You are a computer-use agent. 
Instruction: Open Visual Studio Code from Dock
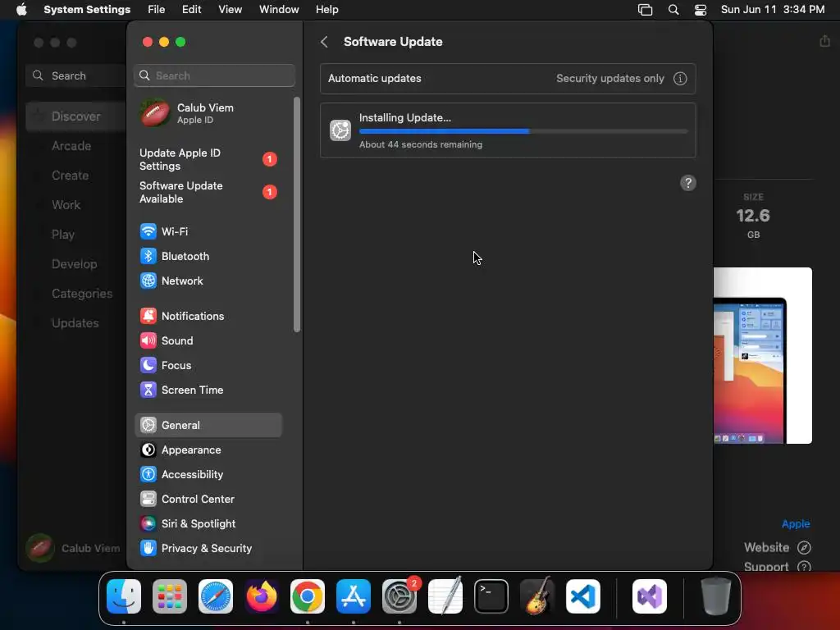[583, 596]
